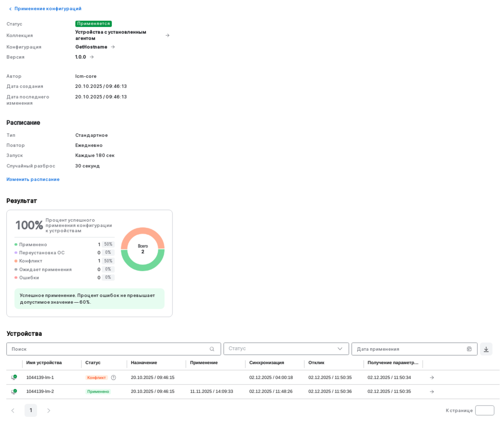Open details arrow for device 1044139-lm-1
Screen dimensions: 504x428
click(432, 378)
